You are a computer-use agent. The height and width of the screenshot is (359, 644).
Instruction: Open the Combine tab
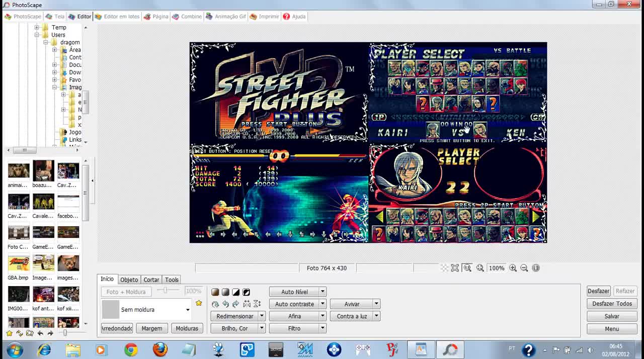tap(187, 17)
